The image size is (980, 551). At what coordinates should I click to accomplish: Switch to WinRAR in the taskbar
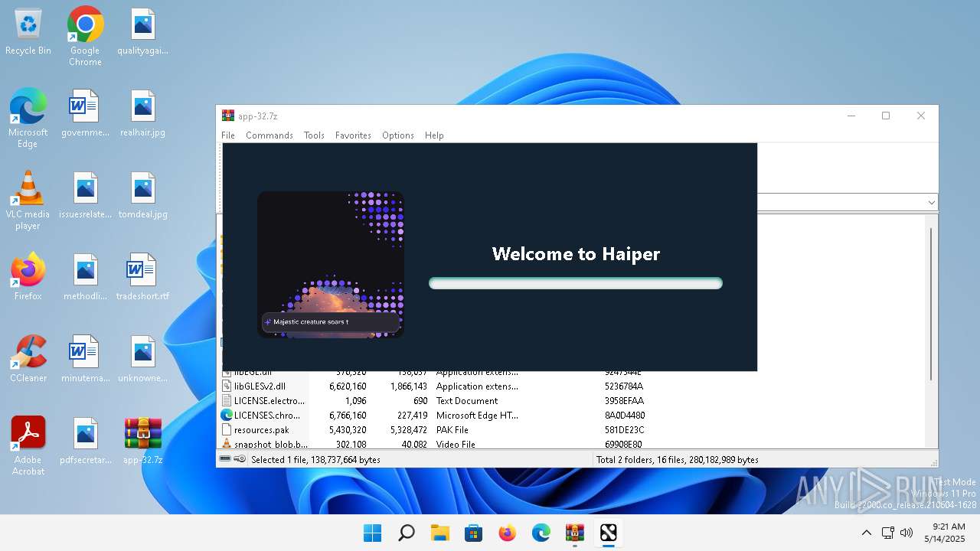575,533
